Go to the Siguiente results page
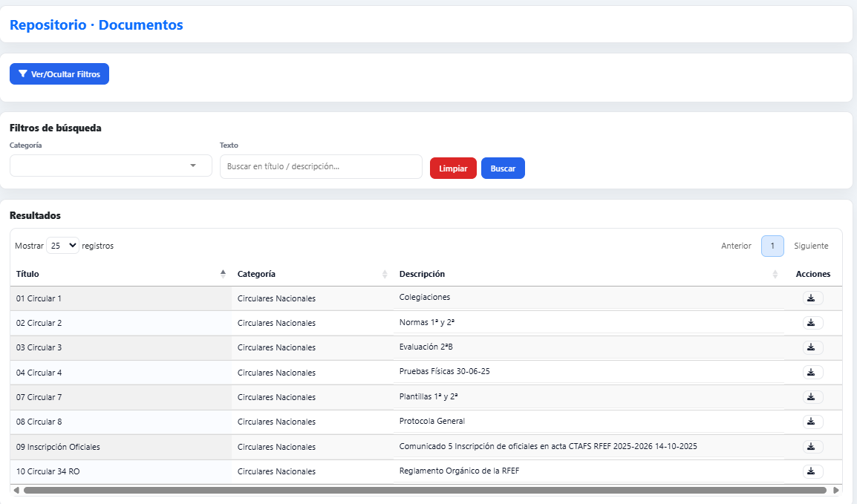 click(x=811, y=246)
